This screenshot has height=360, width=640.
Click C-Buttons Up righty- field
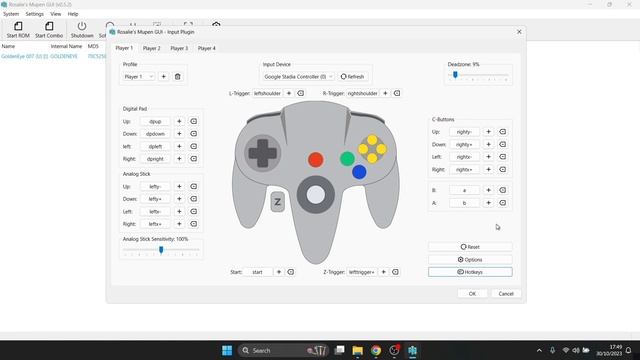tap(464, 132)
